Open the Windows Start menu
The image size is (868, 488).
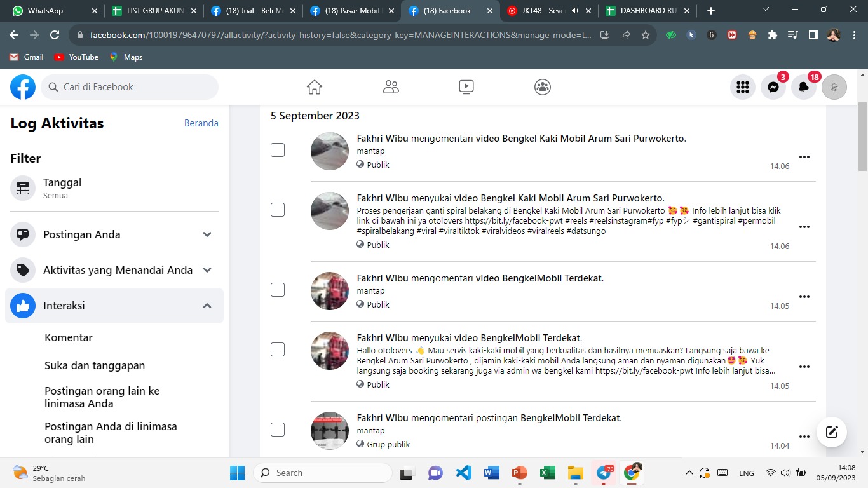pyautogui.click(x=237, y=473)
